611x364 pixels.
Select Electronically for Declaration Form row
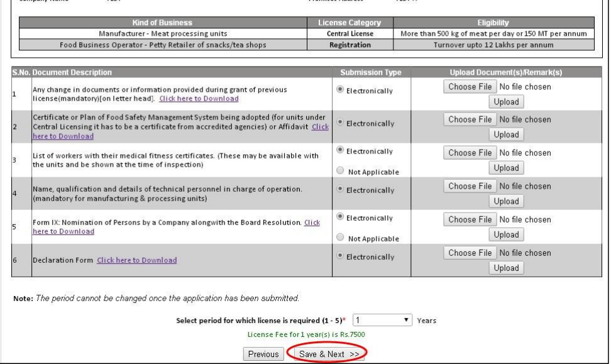click(340, 256)
